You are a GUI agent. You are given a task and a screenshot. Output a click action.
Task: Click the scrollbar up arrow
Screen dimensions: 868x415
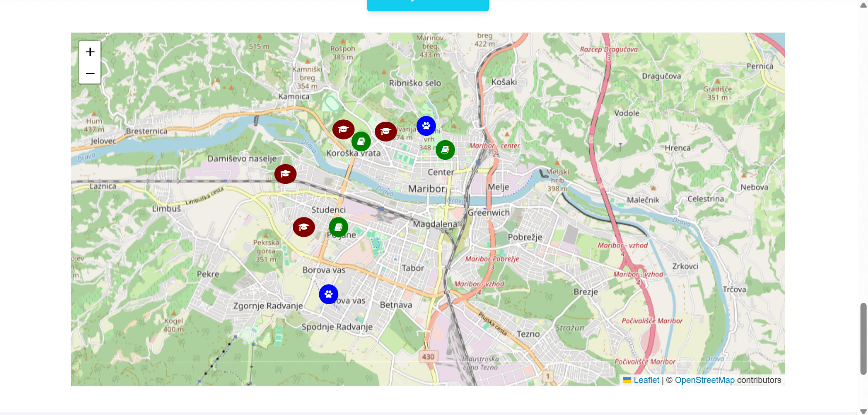click(863, 5)
